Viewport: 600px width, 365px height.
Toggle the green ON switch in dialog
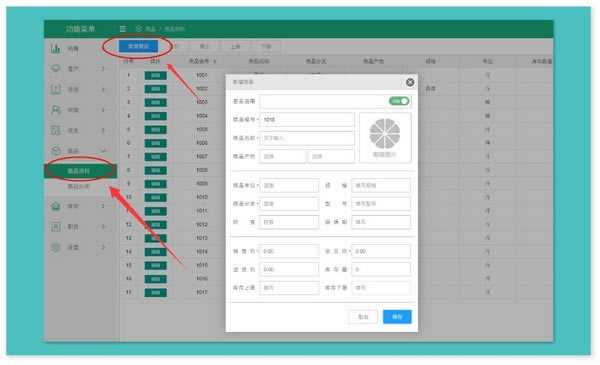399,101
